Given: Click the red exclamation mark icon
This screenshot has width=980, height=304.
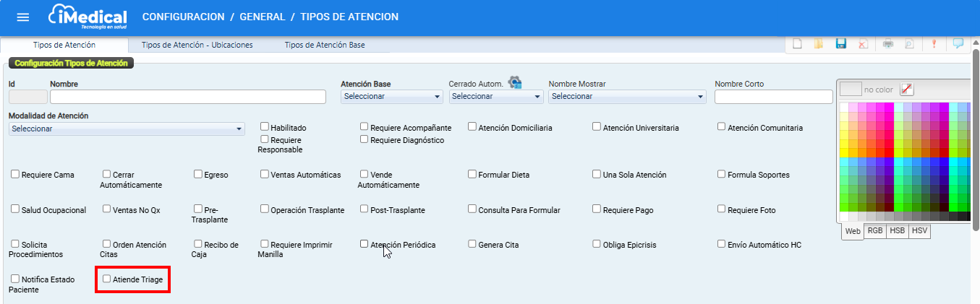Looking at the screenshot, I should (x=934, y=44).
